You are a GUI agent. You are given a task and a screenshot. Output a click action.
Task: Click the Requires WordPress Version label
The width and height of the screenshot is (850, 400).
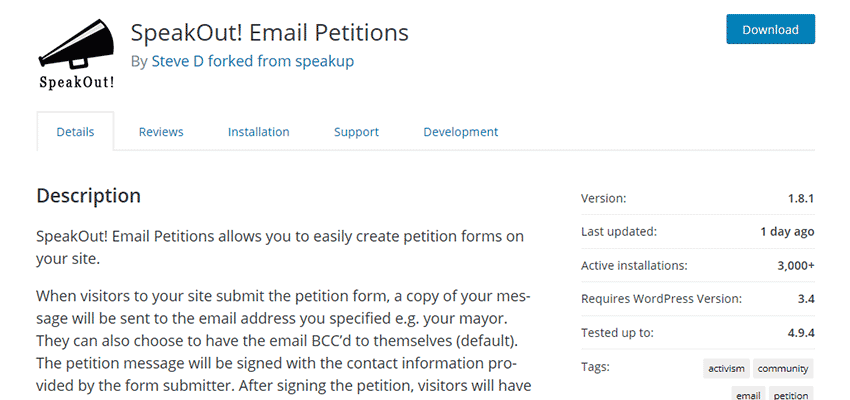click(x=661, y=298)
